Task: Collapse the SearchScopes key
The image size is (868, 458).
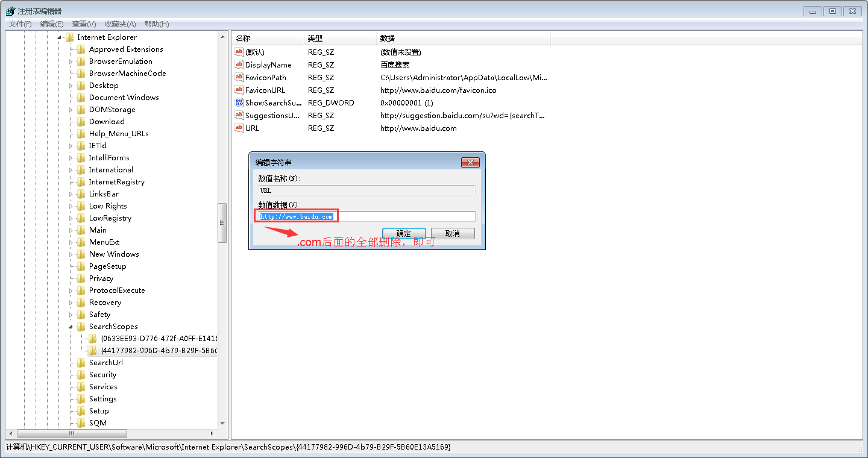Action: [71, 327]
